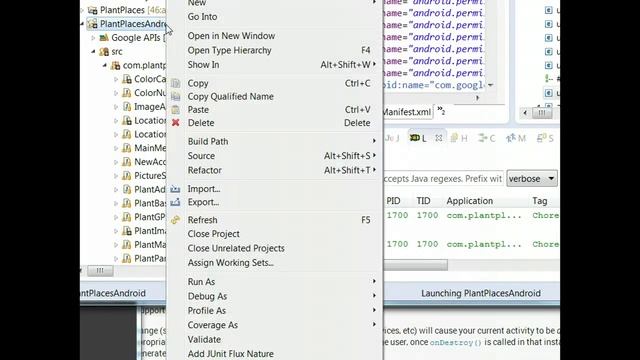Screen dimensions: 640x360
Task: Choose Validate menu item
Action: click(275, 340)
